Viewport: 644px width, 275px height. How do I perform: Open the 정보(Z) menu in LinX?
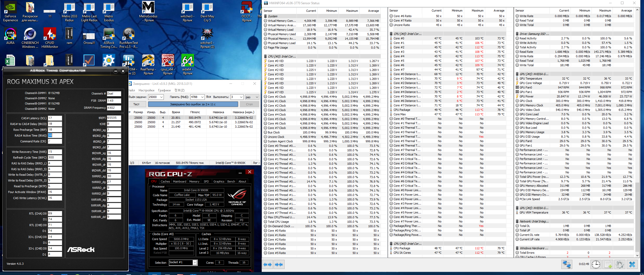coord(180,90)
